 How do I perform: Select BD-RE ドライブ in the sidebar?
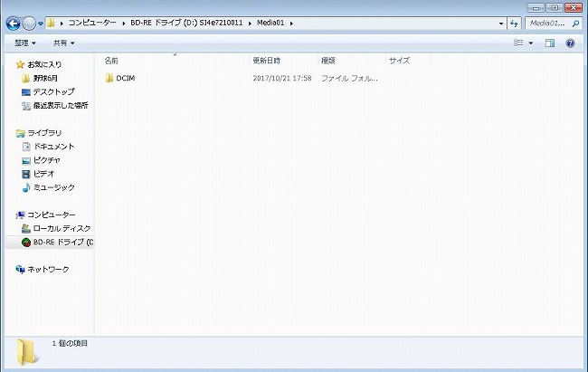[62, 243]
